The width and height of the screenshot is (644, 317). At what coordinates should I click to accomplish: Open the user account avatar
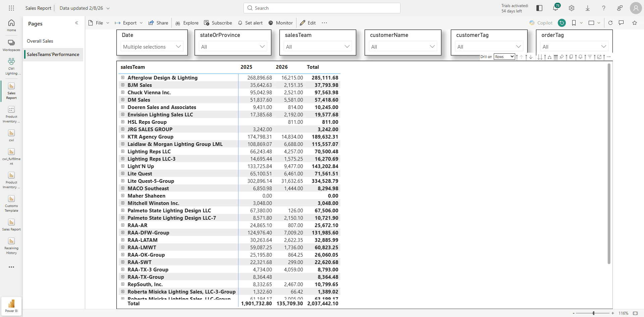pos(636,8)
